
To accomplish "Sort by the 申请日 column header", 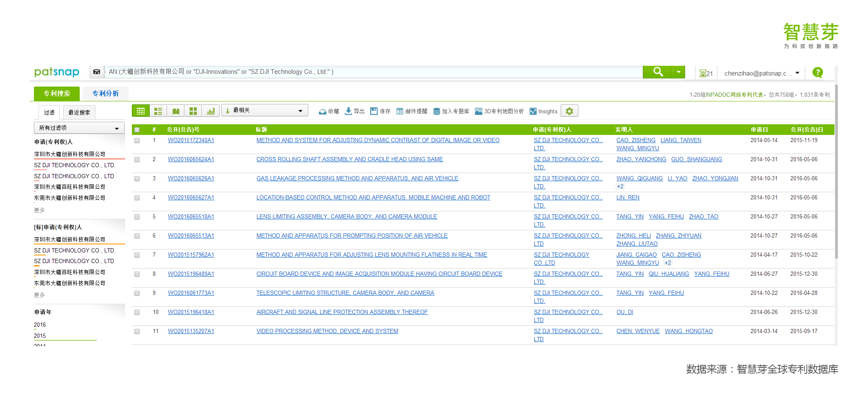I will [x=759, y=129].
